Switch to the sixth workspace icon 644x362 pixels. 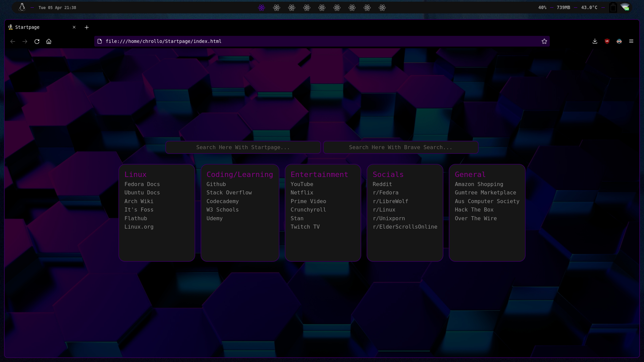click(x=337, y=7)
